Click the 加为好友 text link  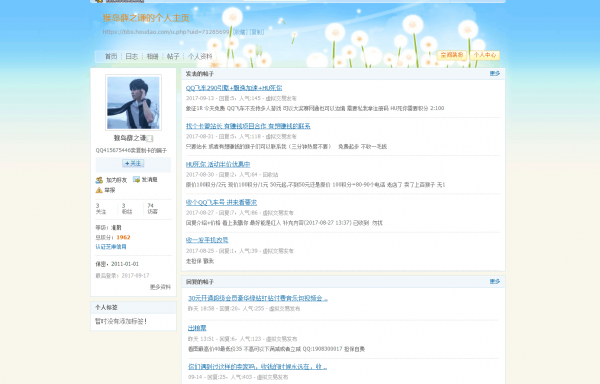[116, 180]
